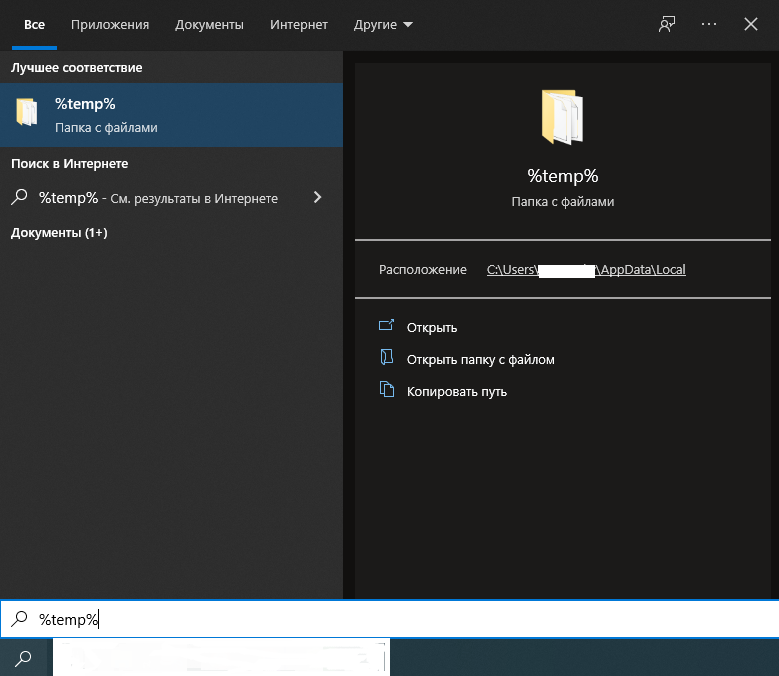
Task: Click Копировать путь action
Action: [457, 391]
